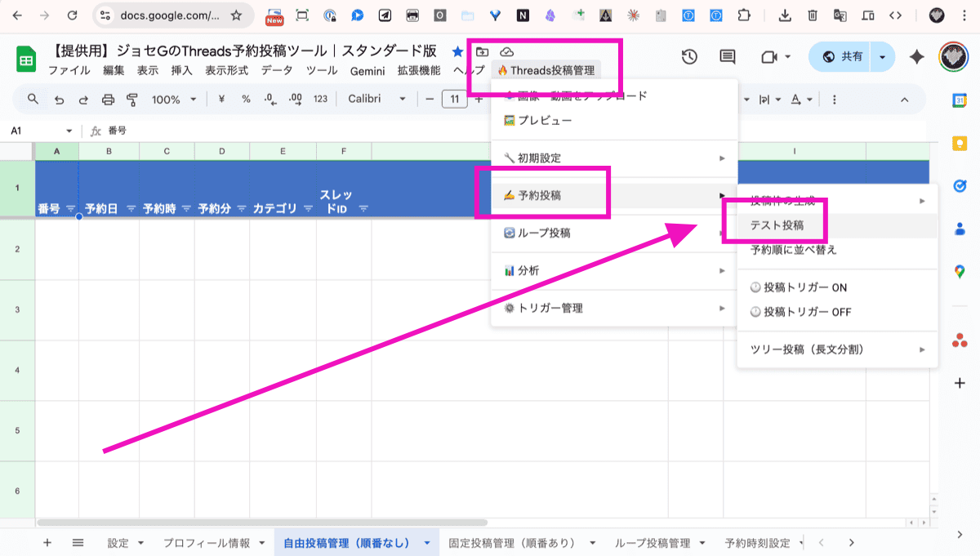
Task: Select 投稿トリガー OFF menu entry
Action: [x=837, y=312]
